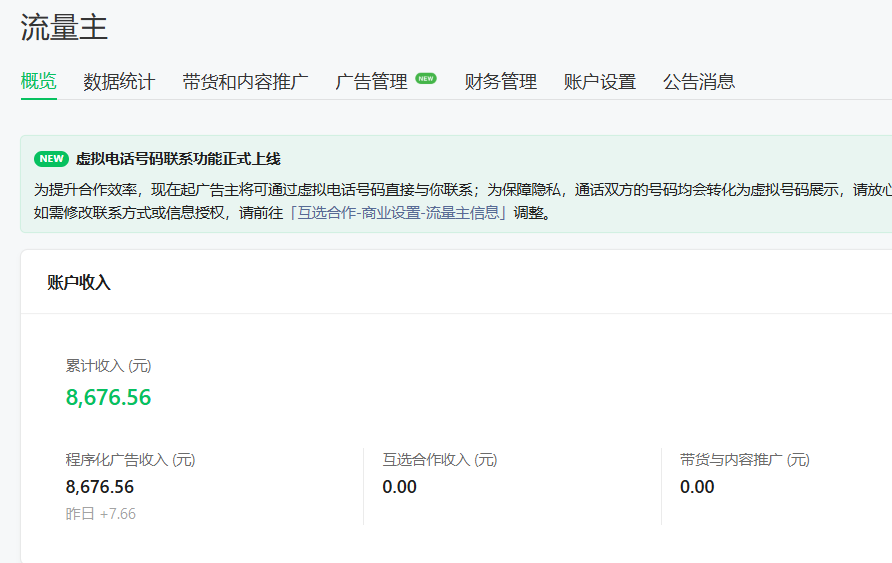
Task: Click the 程序化广告收入 value 8,676.56
Action: (100, 487)
